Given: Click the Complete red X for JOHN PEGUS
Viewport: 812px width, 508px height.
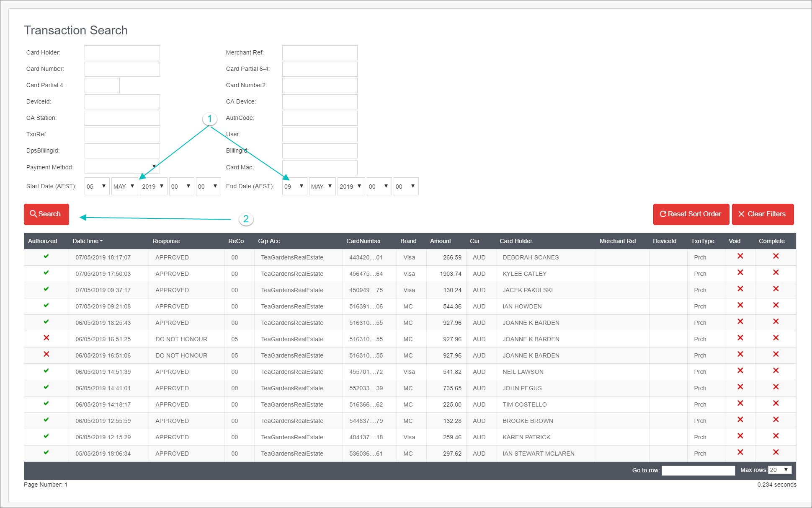Looking at the screenshot, I should (x=776, y=387).
